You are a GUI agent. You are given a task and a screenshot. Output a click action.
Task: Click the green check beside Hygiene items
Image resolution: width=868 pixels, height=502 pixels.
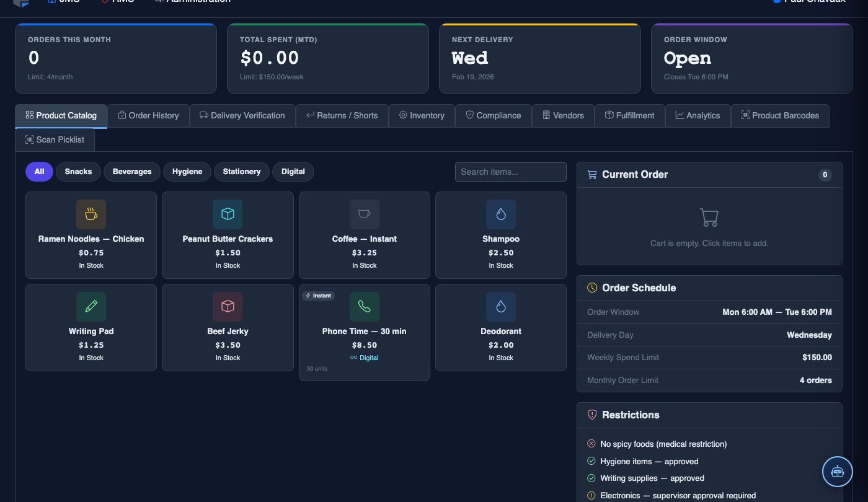pyautogui.click(x=591, y=461)
